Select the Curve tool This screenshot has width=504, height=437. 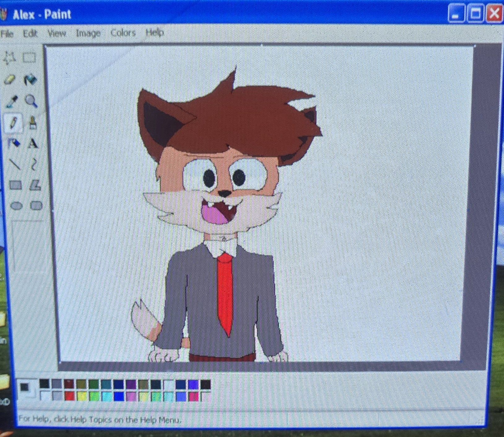(x=34, y=164)
